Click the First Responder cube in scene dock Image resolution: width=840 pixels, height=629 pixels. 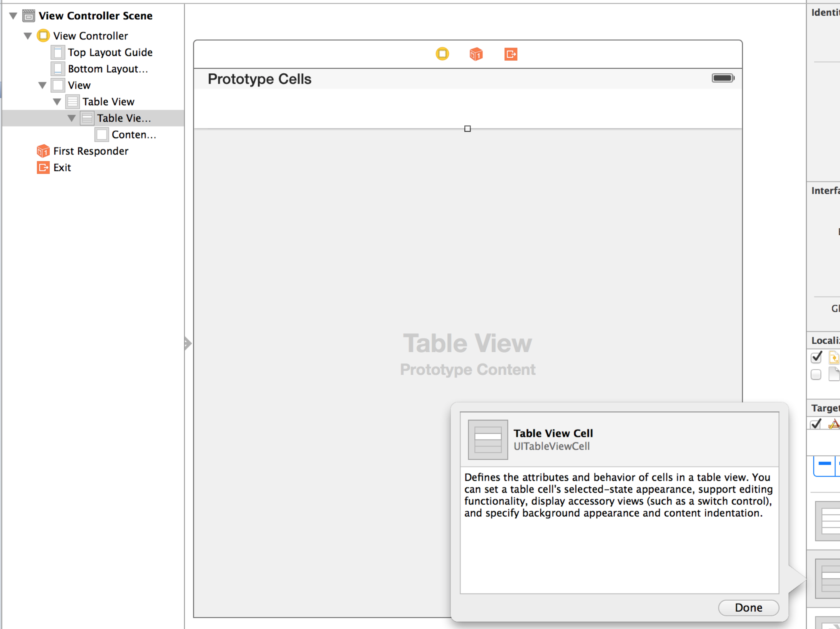tap(476, 54)
